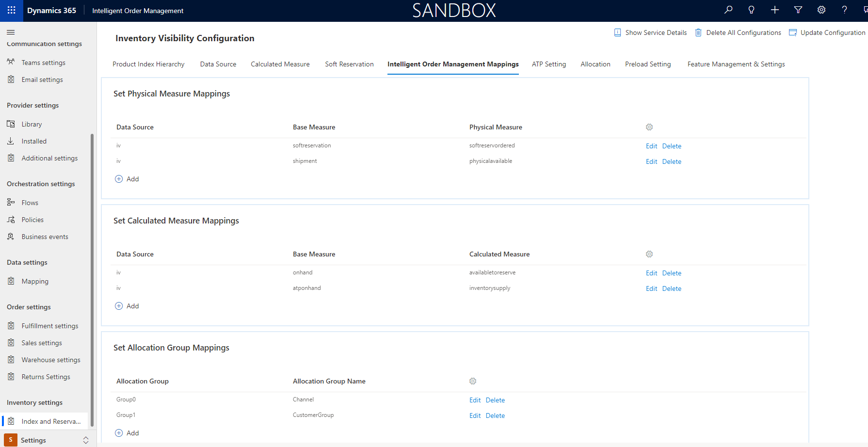Viewport: 868px width, 447px height.
Task: Click plus icon to add a calculated measure mapping
Action: [x=119, y=306]
